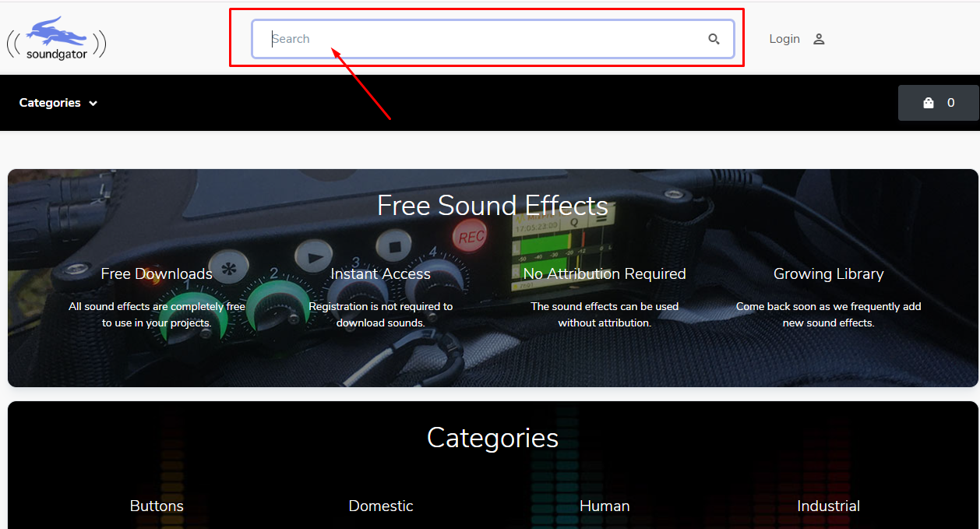Click the magnifying glass search icon
The image size is (980, 529).
pyautogui.click(x=714, y=38)
